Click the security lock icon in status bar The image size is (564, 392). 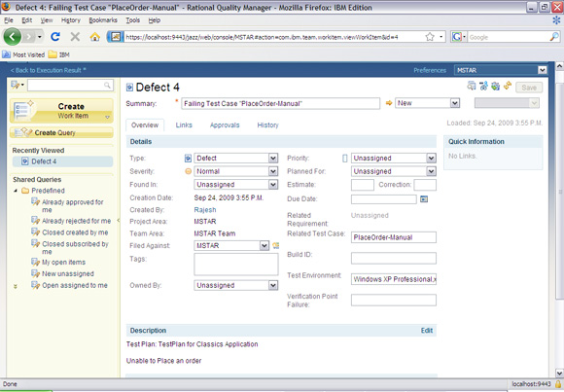[558, 384]
